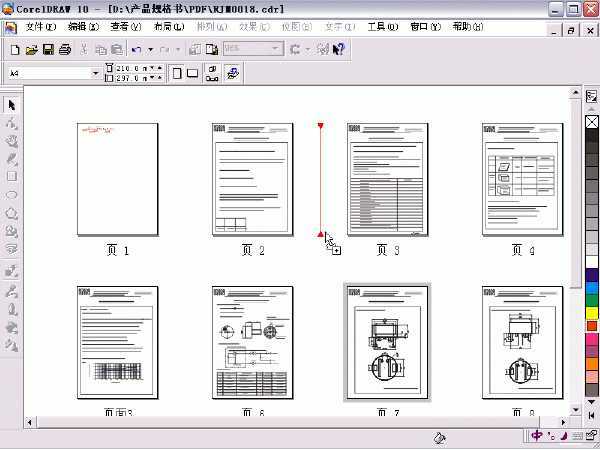The width and height of the screenshot is (600, 450).
Task: Open the 查看(V) menu
Action: click(126, 27)
